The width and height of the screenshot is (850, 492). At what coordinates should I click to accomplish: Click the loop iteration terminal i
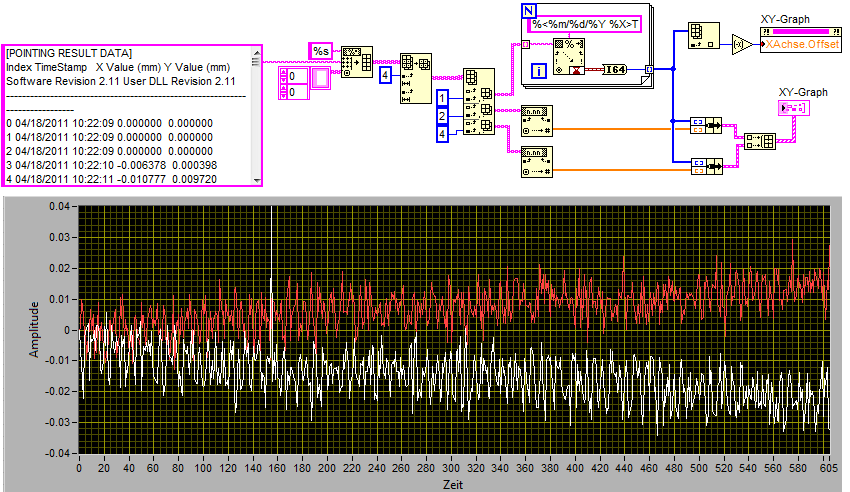tap(538, 70)
